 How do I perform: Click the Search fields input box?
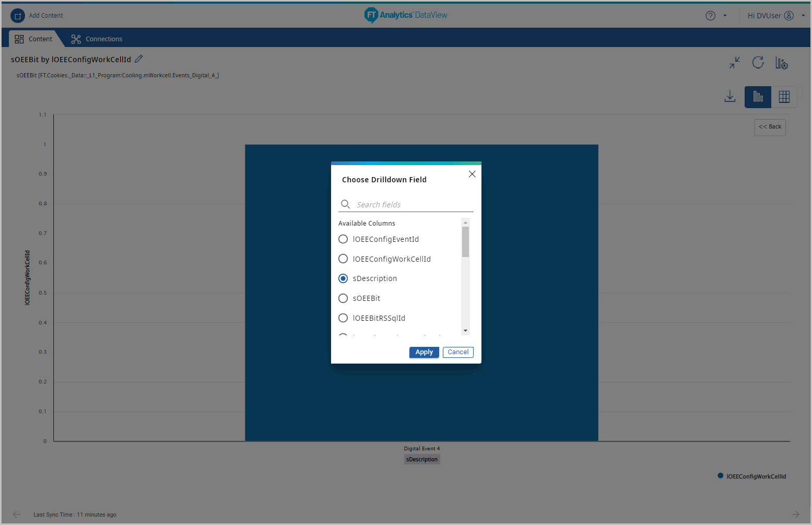pyautogui.click(x=413, y=205)
